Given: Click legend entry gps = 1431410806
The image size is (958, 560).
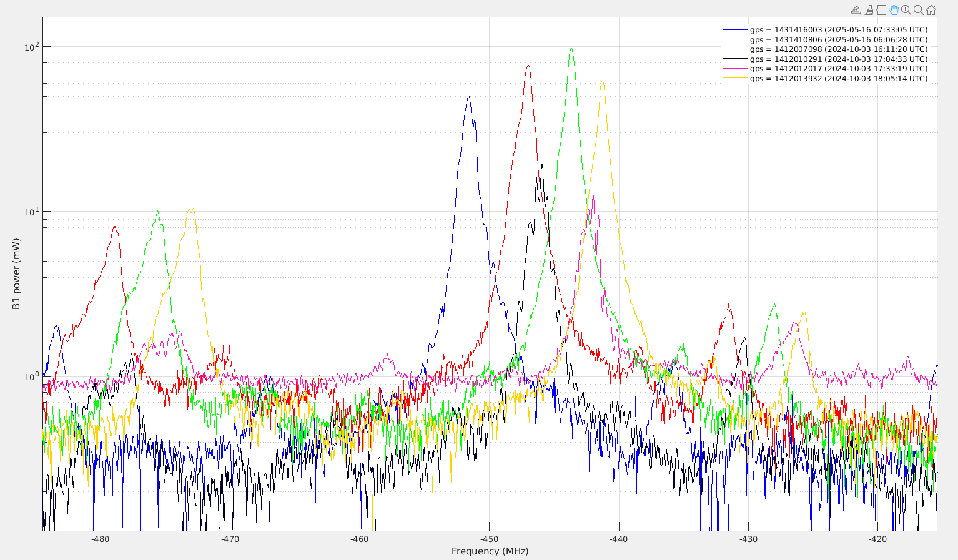Looking at the screenshot, I should (x=826, y=39).
